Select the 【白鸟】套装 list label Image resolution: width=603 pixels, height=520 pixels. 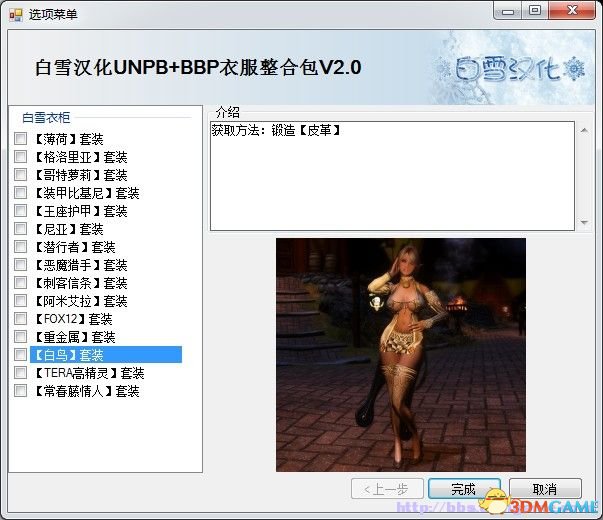[106, 355]
